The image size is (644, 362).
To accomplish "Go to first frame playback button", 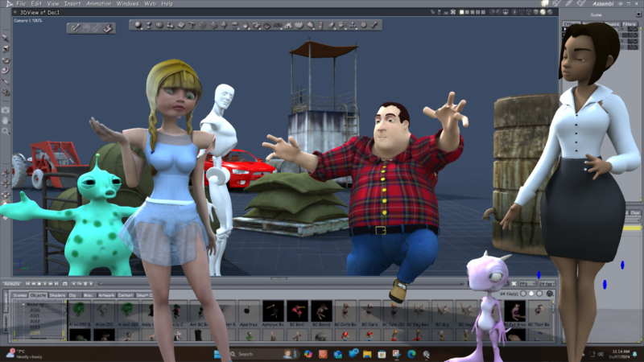I will [x=27, y=284].
